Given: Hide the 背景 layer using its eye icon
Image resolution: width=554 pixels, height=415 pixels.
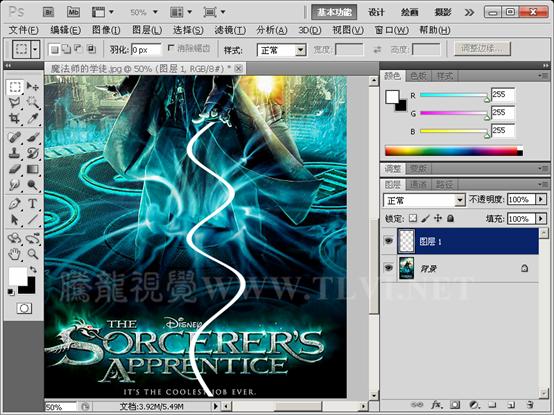Looking at the screenshot, I should point(389,268).
